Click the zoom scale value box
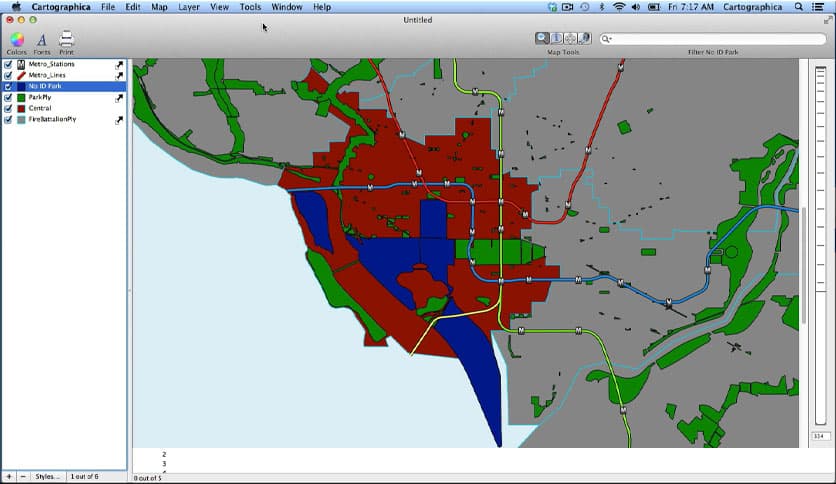The image size is (836, 484). point(820,436)
